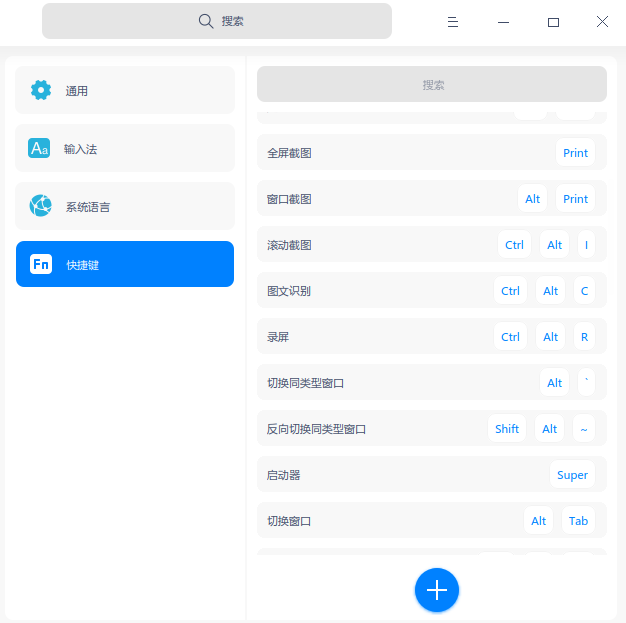
Task: Select the 启动器 shortcut label
Action: [283, 475]
